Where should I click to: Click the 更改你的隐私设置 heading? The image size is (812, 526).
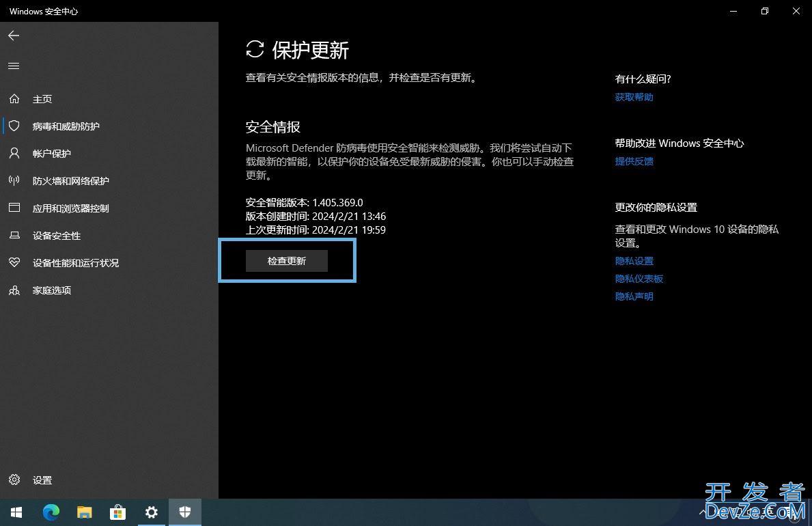click(656, 207)
